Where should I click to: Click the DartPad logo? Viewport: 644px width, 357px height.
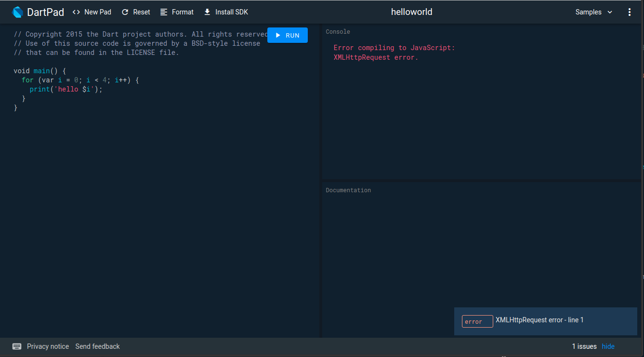(17, 12)
